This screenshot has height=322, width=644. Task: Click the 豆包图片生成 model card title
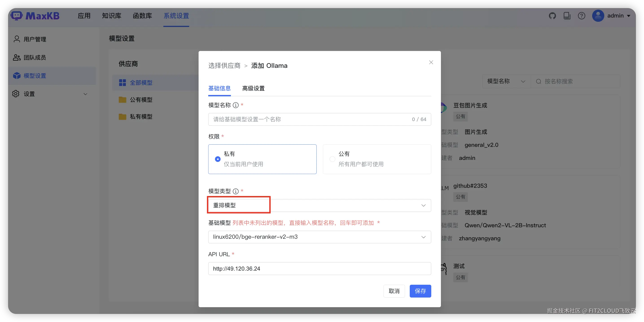pyautogui.click(x=470, y=105)
